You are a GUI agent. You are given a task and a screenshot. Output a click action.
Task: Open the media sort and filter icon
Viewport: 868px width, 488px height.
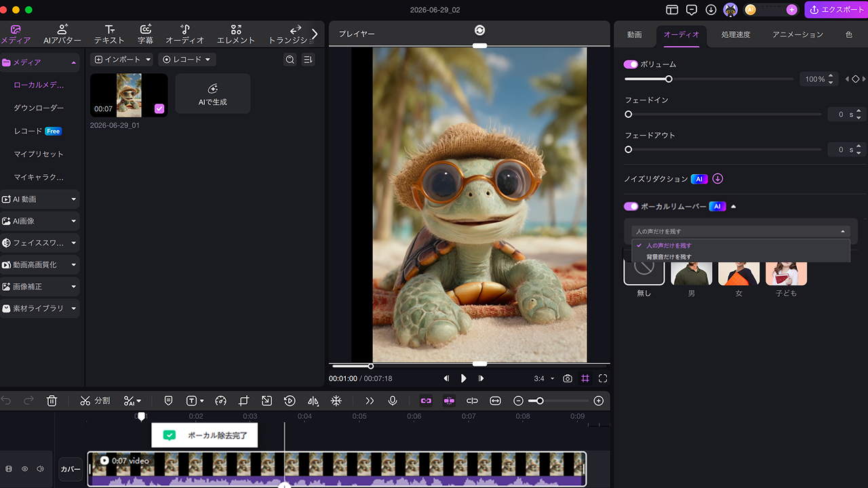(x=308, y=60)
